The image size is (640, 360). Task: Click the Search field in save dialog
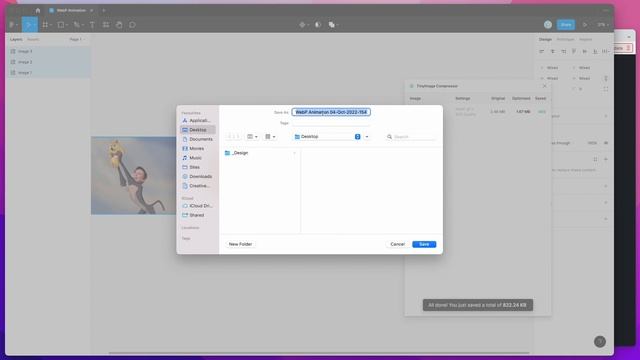[411, 137]
